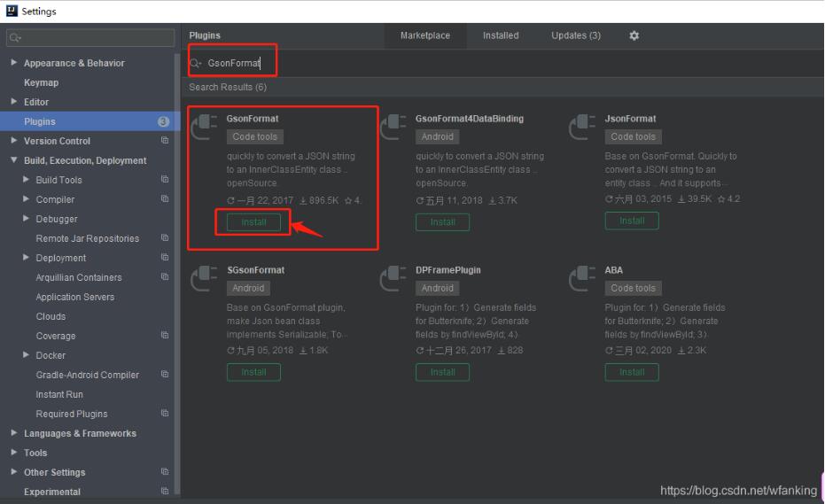Click the ABA plugin plug icon
The image size is (825, 504).
click(x=582, y=279)
